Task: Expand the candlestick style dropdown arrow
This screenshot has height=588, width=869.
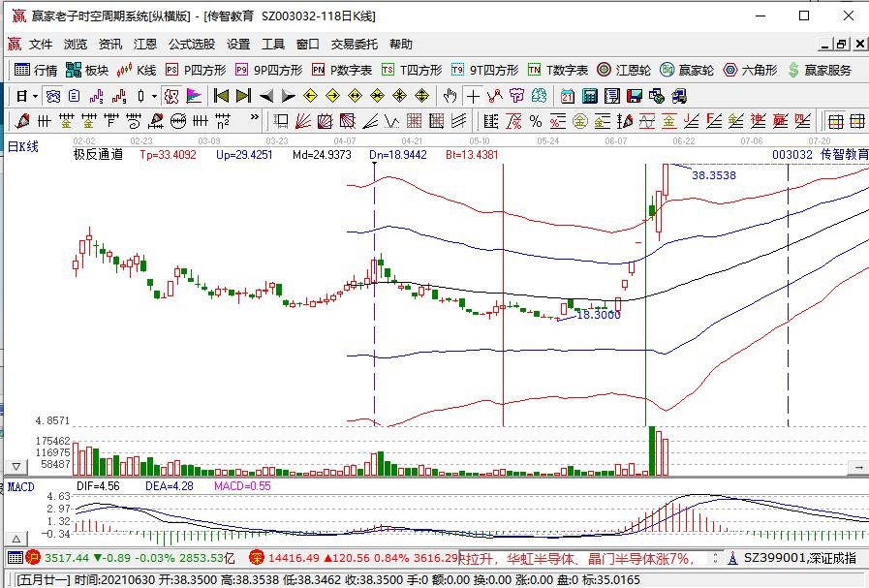Action: [155, 97]
